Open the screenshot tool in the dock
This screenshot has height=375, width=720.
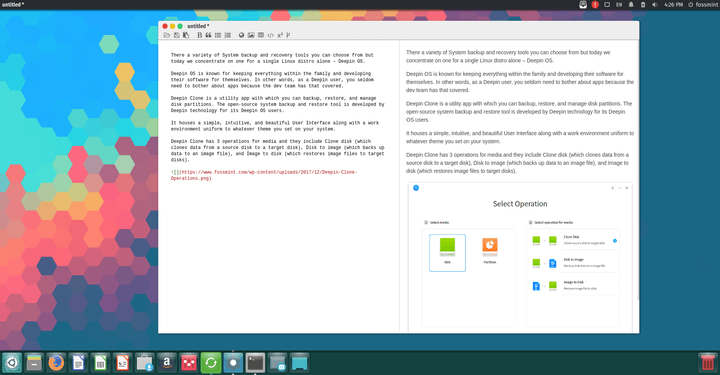point(277,363)
